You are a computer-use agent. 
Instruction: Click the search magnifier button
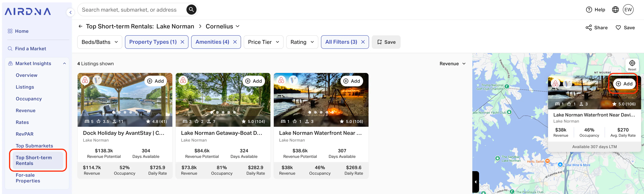point(191,10)
